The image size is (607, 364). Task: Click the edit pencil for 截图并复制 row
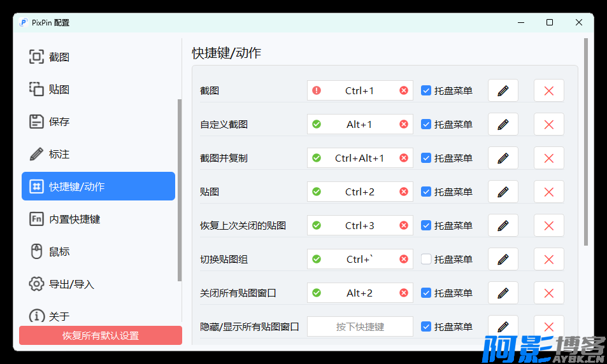click(503, 158)
